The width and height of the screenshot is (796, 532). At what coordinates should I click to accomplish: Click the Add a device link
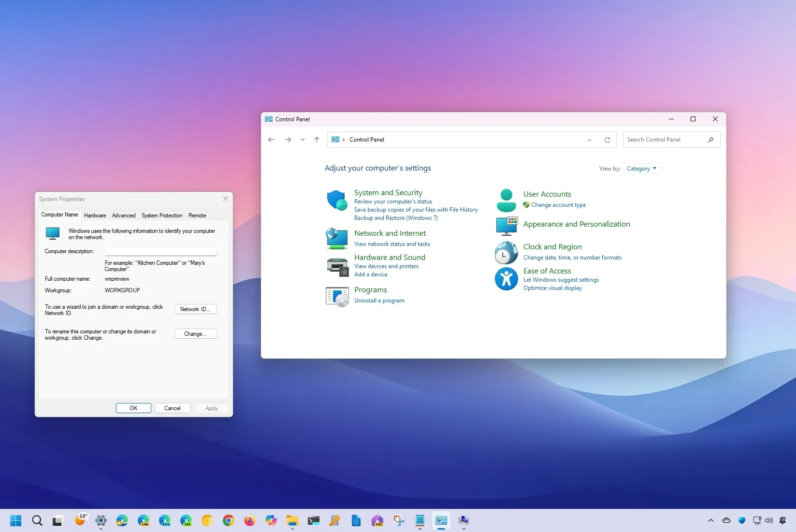click(x=371, y=274)
